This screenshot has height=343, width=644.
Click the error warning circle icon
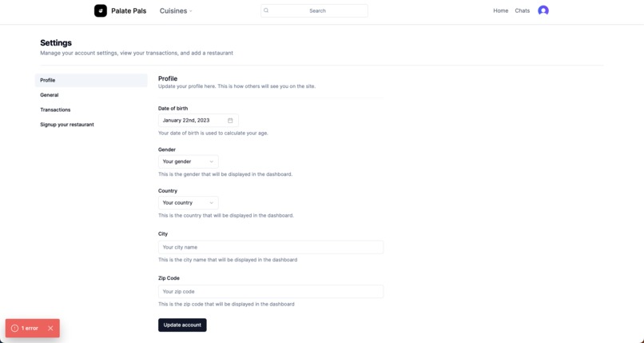click(x=15, y=329)
